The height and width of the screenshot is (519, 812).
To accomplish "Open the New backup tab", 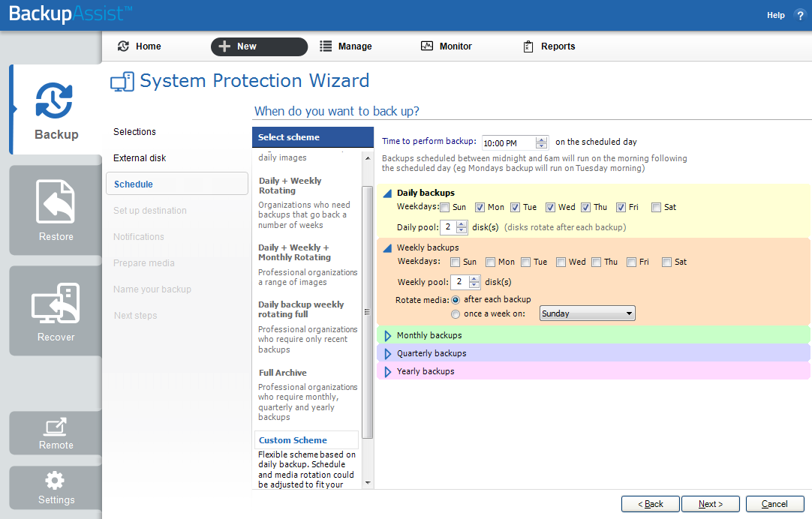I will (x=259, y=46).
